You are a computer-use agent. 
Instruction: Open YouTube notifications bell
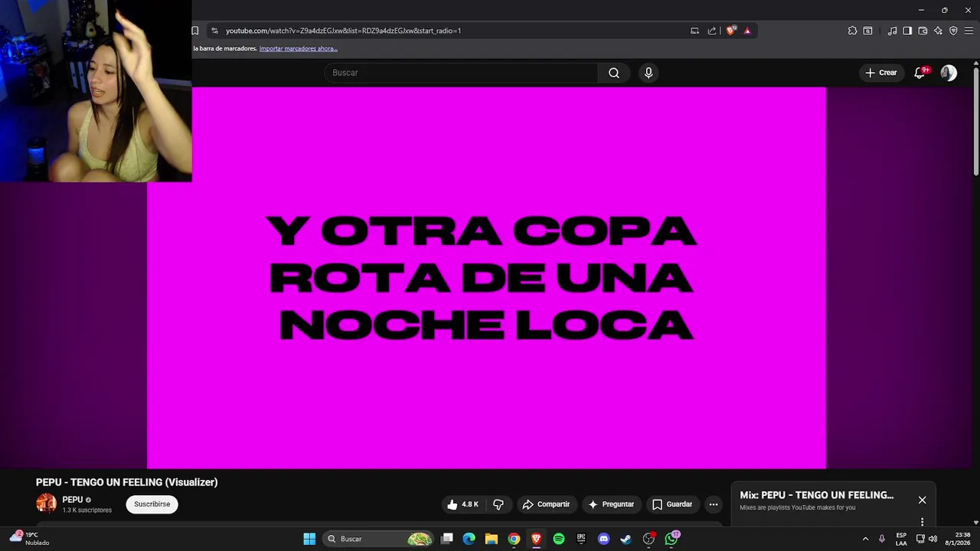[920, 73]
